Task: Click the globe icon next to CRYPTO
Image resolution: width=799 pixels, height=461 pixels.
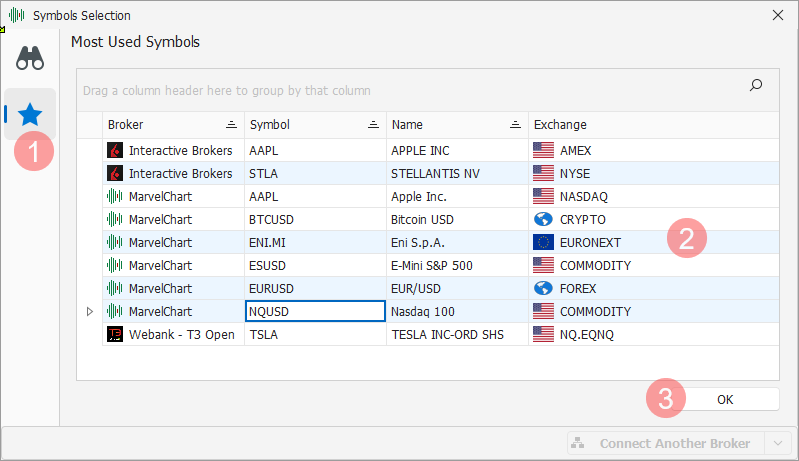Action: 543,220
